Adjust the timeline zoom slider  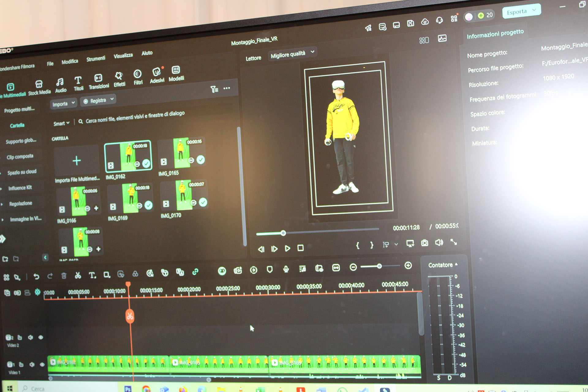click(380, 266)
